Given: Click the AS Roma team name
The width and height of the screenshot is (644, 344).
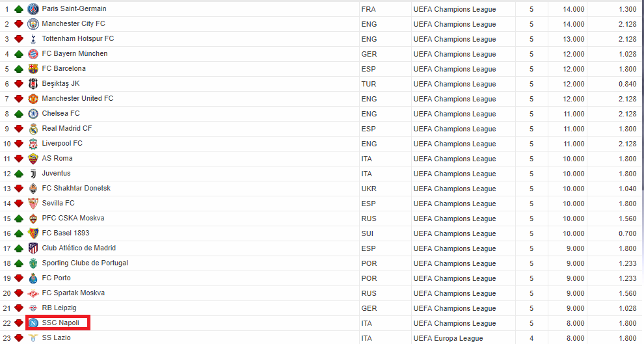Looking at the screenshot, I should point(57,159).
